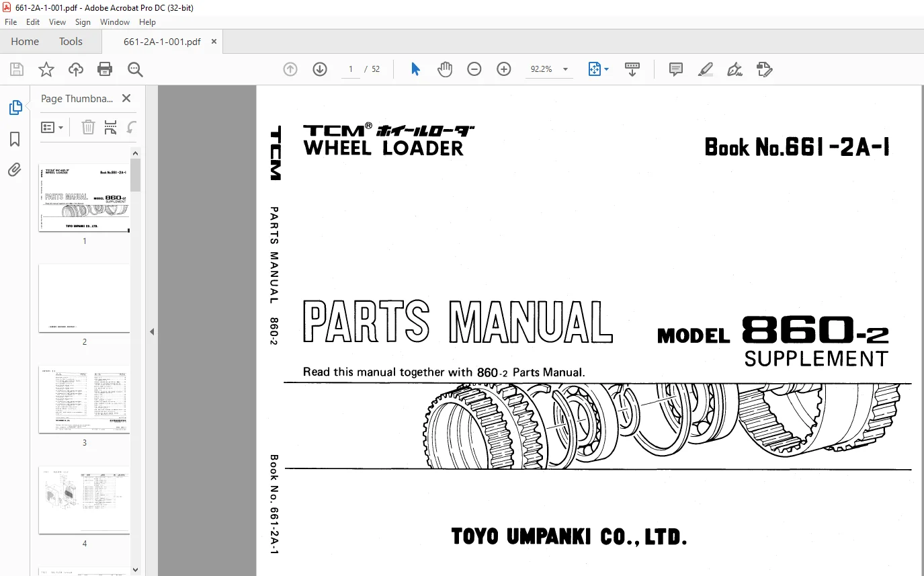Click the thumbnails scrollbar down arrow
Viewport: 924px width, 576px height.
pyautogui.click(x=136, y=569)
